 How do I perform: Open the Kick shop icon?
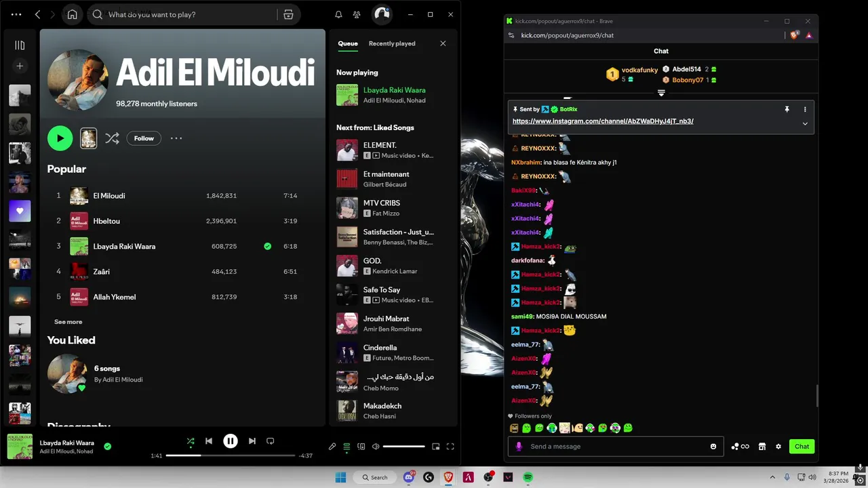762,447
